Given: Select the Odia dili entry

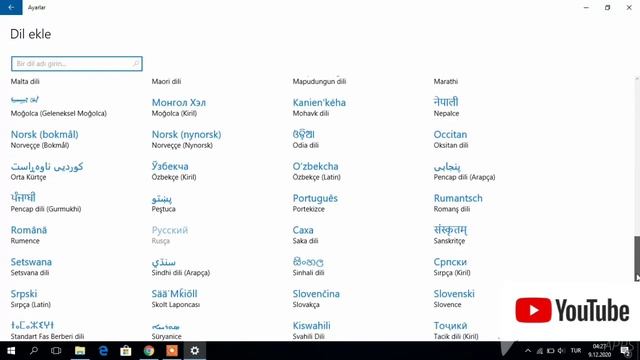Looking at the screenshot, I should 306,139.
